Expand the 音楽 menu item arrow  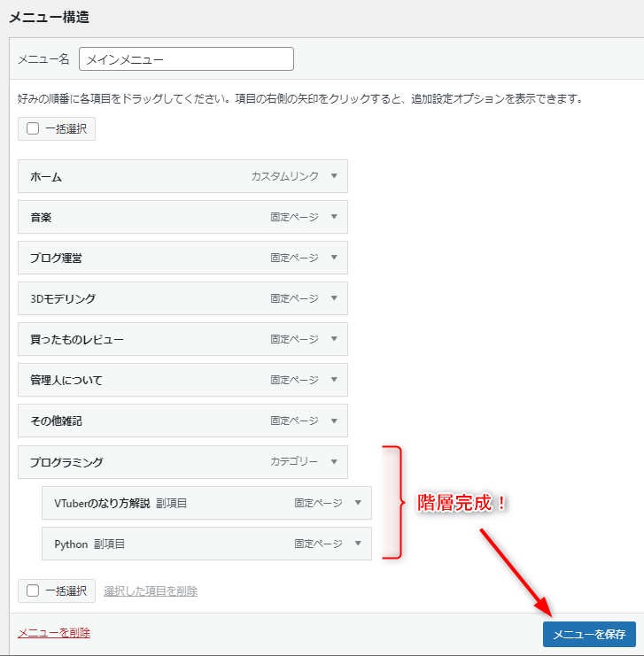[334, 217]
